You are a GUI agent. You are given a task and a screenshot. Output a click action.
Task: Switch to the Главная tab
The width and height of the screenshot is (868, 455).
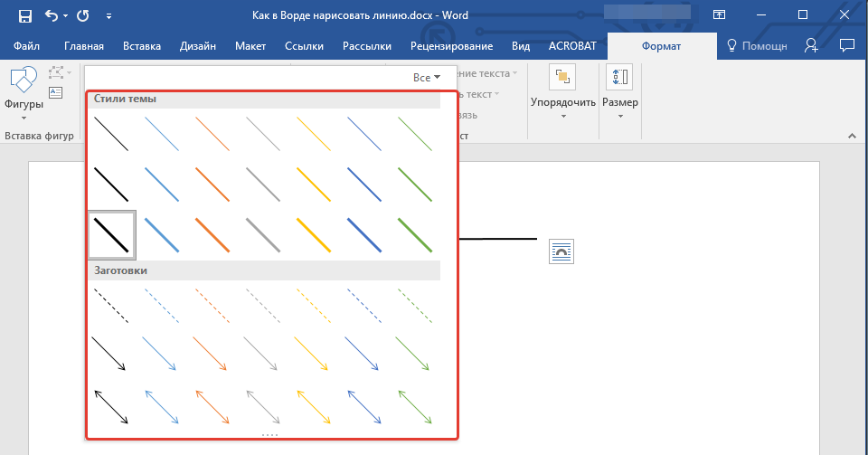(x=84, y=46)
